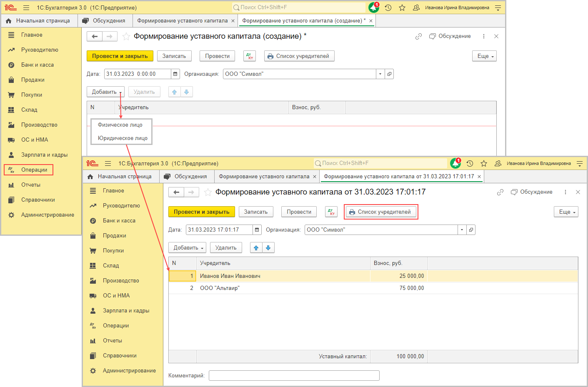Screen dimensions: 588x387
Task: Open Операции section in back window sidebar
Action: 29,170
